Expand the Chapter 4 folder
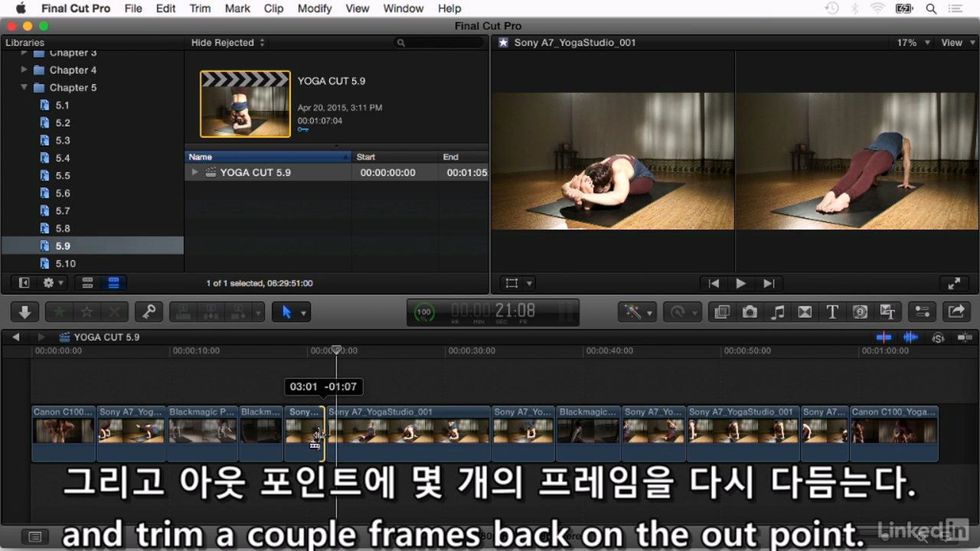980x551 pixels. click(24, 70)
